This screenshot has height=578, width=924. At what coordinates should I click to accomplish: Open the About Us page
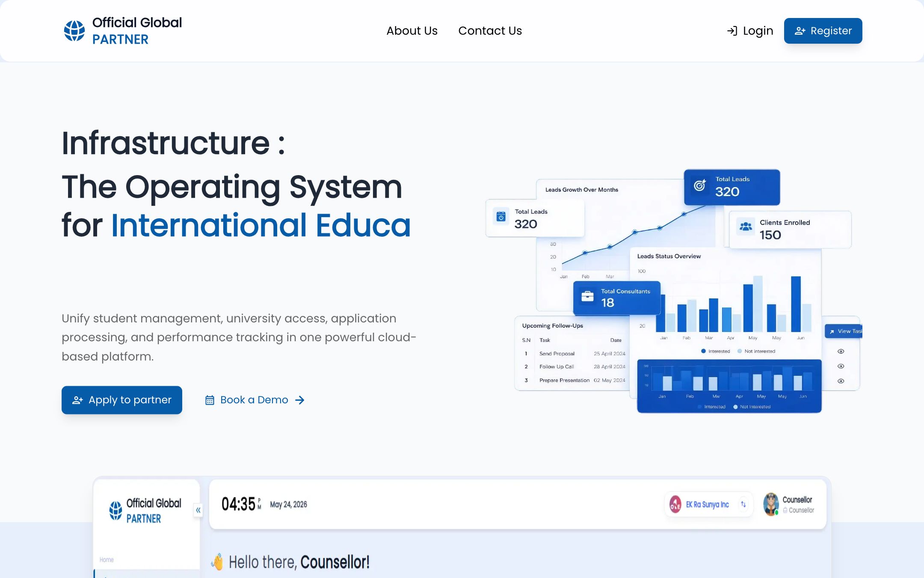(412, 31)
